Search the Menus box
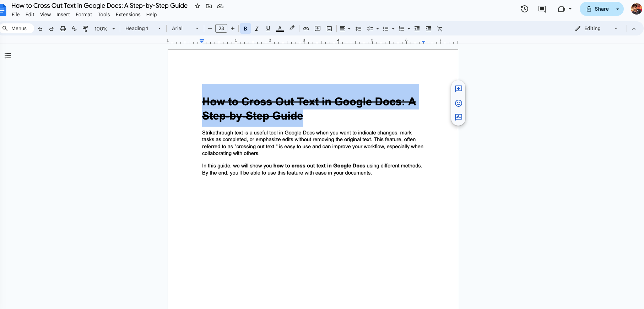The height and width of the screenshot is (309, 644). coord(17,29)
